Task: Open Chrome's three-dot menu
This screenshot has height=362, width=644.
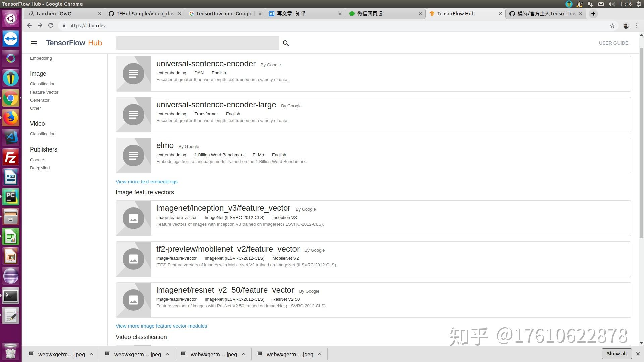Action: pyautogui.click(x=637, y=26)
